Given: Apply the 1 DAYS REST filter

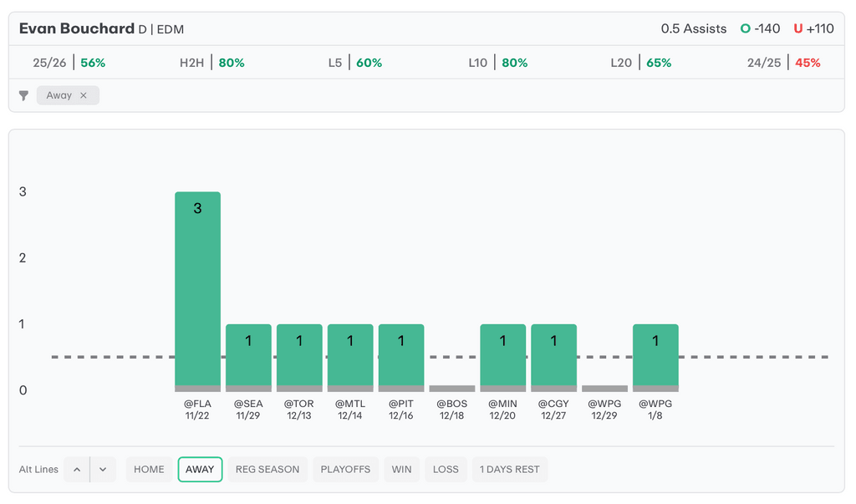Looking at the screenshot, I should point(510,470).
